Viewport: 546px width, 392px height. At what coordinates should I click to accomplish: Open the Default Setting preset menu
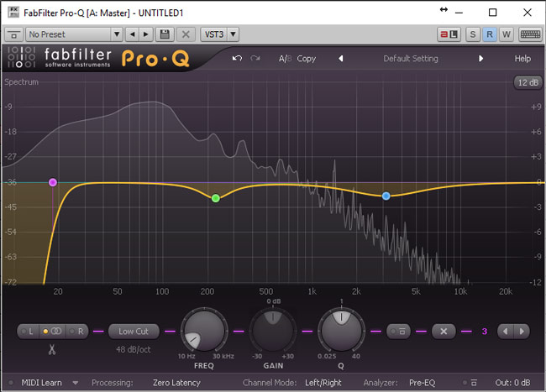(x=411, y=59)
